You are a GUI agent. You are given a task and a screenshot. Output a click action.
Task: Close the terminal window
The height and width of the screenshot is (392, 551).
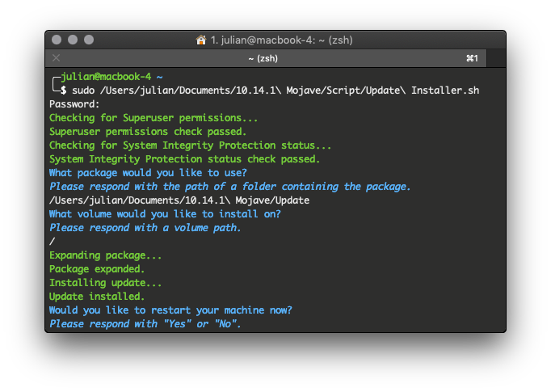point(57,40)
